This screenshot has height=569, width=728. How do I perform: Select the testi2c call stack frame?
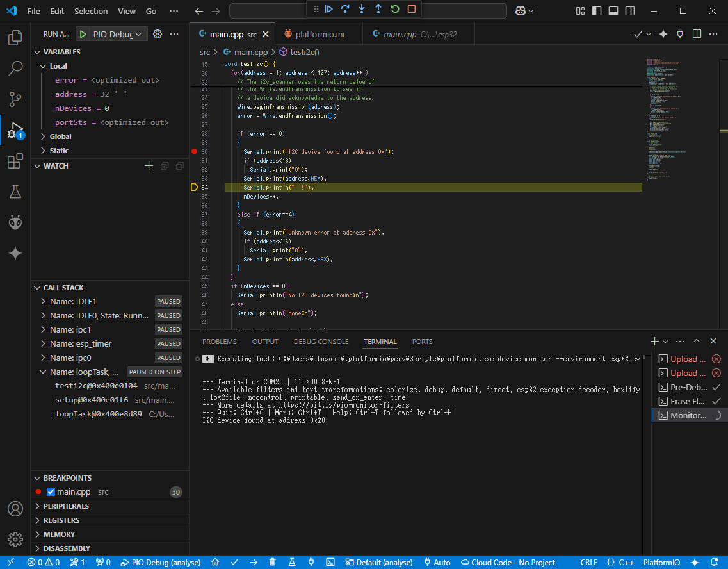96,386
